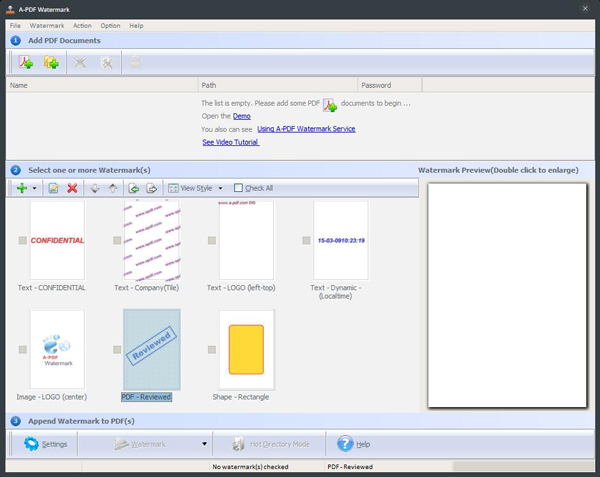Screen dimensions: 600x477
Task: Check the Text - Dynamic (Localtime) checkbox
Action: click(x=306, y=240)
